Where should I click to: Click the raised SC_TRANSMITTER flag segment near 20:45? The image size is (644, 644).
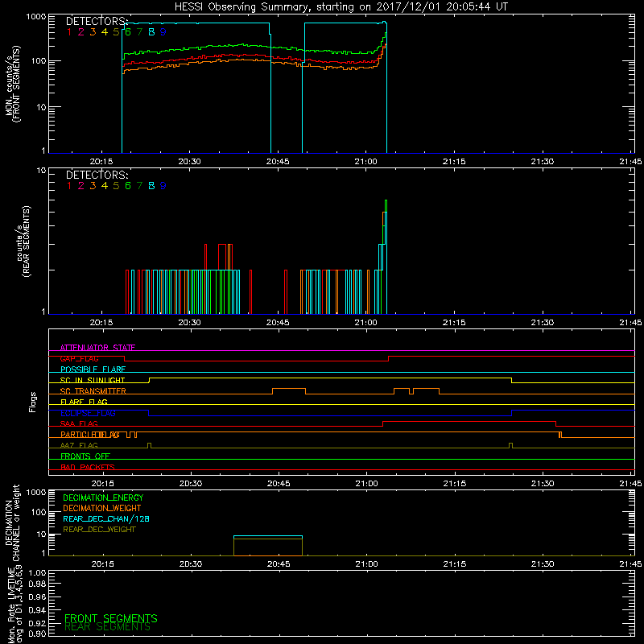(x=289, y=388)
